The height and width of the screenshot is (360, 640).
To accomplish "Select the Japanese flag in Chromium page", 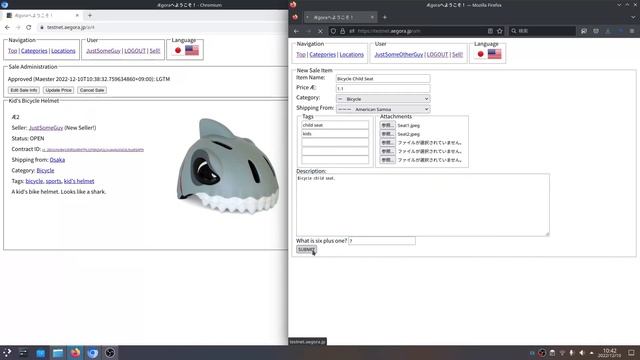I will coord(178,51).
